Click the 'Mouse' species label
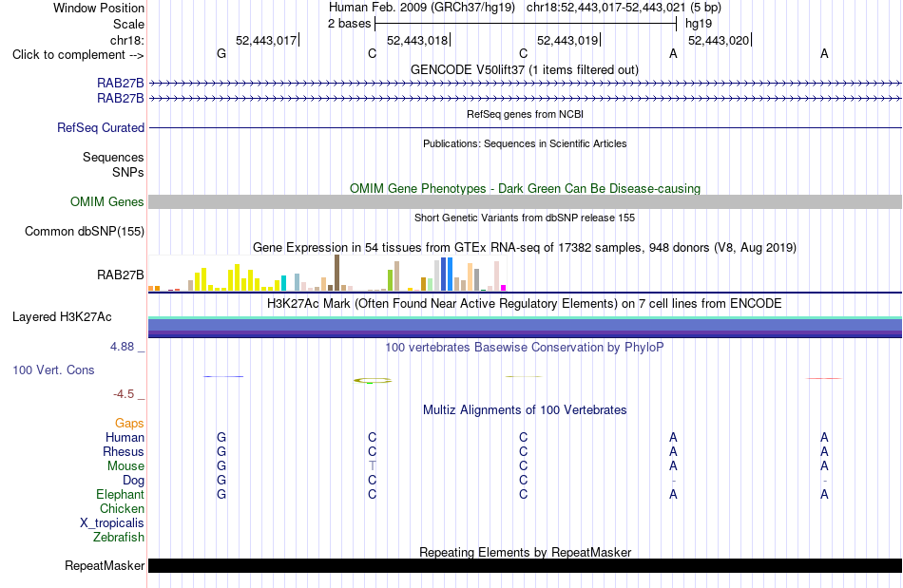Screen dimensions: 903x588 (125, 466)
